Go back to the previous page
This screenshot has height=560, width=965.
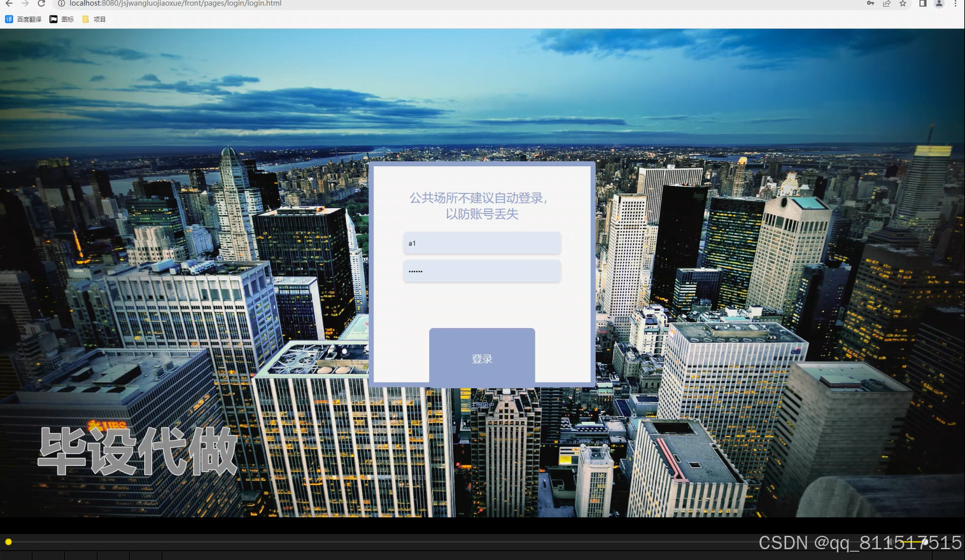pos(9,4)
